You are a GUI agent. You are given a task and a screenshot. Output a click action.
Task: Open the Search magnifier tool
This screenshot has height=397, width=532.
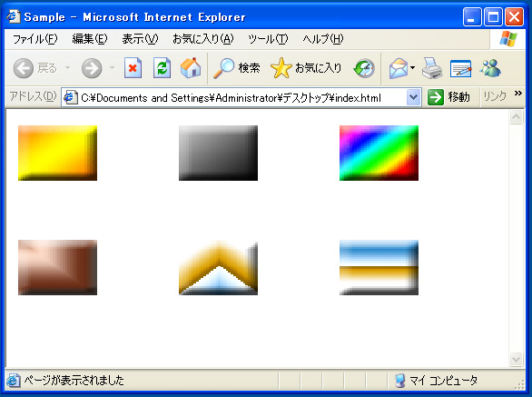point(236,68)
